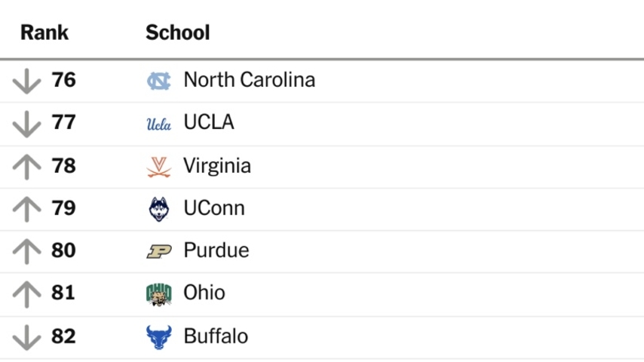Click the down arrow beside rank 82
Image resolution: width=644 pixels, height=362 pixels.
(26, 337)
